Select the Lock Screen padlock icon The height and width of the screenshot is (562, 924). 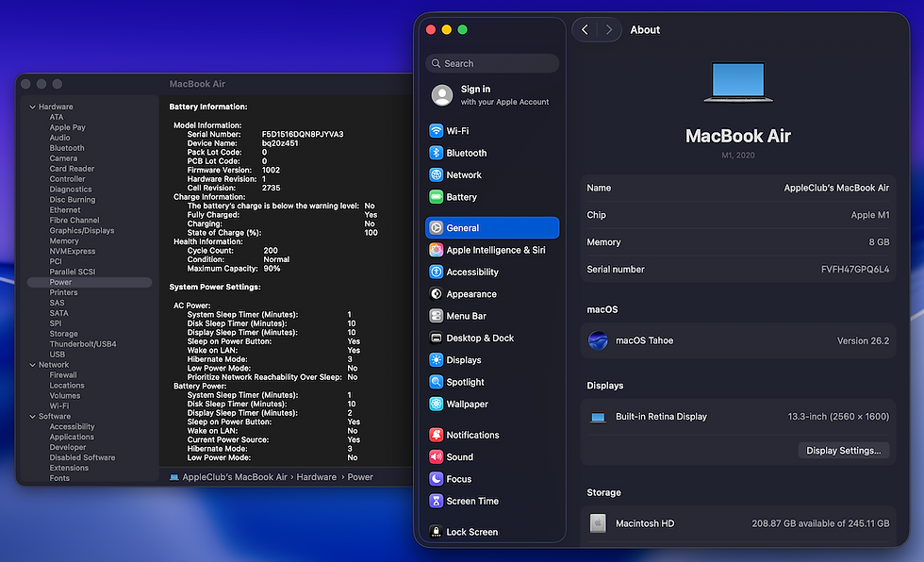tap(436, 532)
